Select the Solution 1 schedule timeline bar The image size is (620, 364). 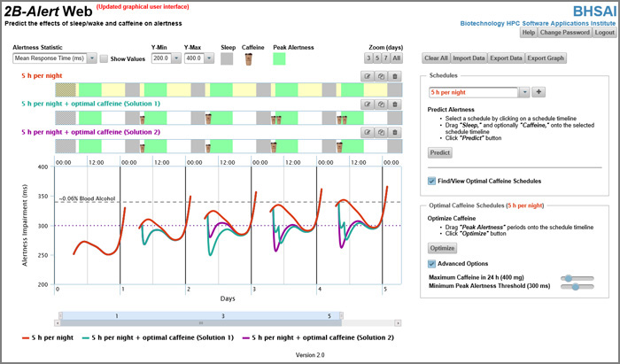click(229, 118)
